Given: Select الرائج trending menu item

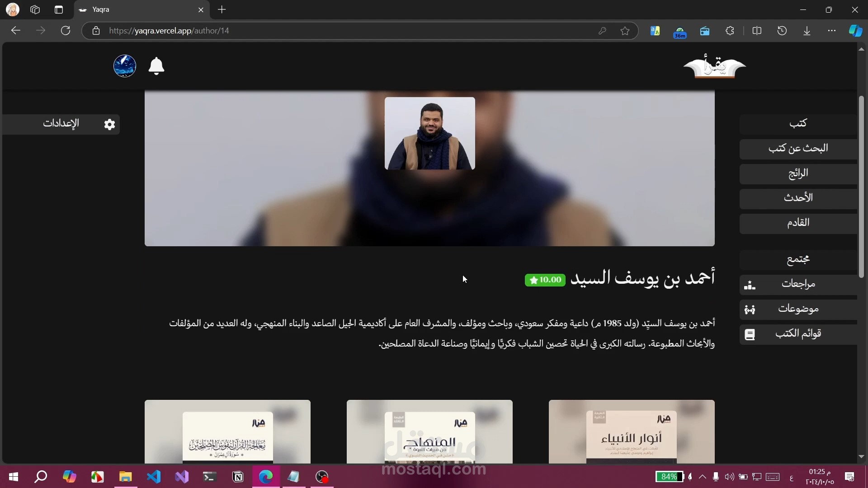Looking at the screenshot, I should click(798, 174).
